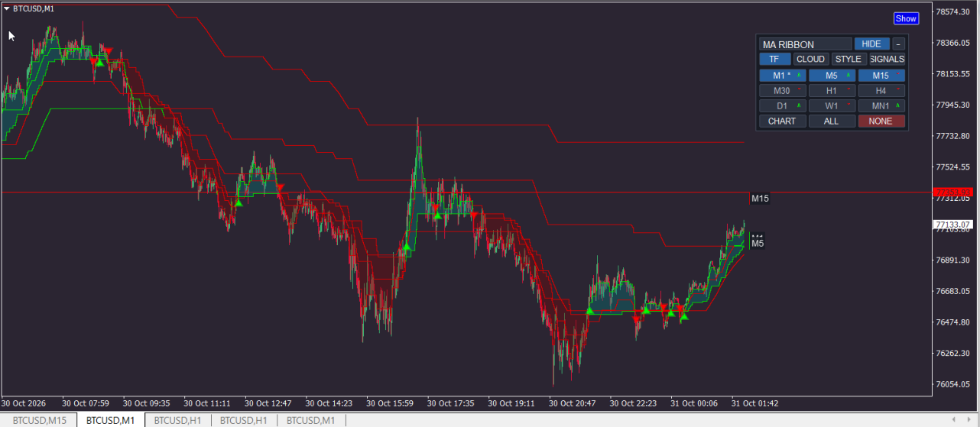The image size is (980, 427).
Task: Click time label 30 Oct 22:23
Action: [634, 403]
